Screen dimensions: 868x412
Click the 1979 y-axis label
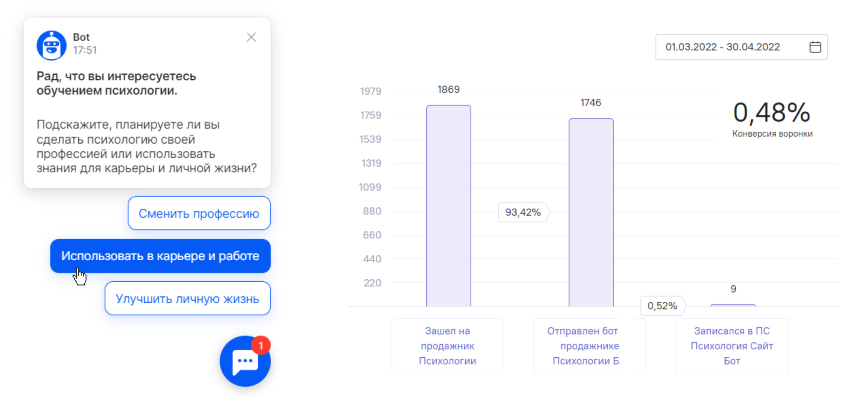click(371, 91)
